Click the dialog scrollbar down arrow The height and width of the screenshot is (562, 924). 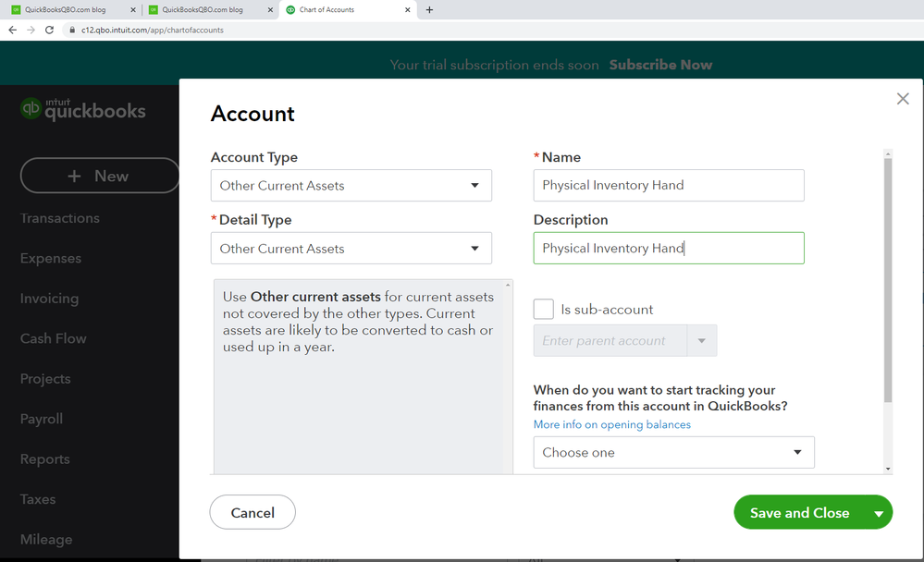[887, 469]
